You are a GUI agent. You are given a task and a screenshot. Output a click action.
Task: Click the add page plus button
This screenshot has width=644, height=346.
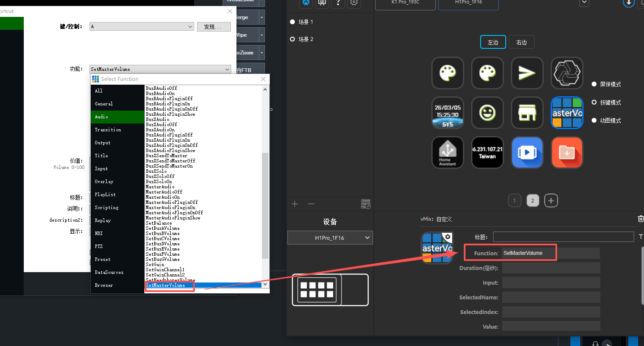coord(551,200)
